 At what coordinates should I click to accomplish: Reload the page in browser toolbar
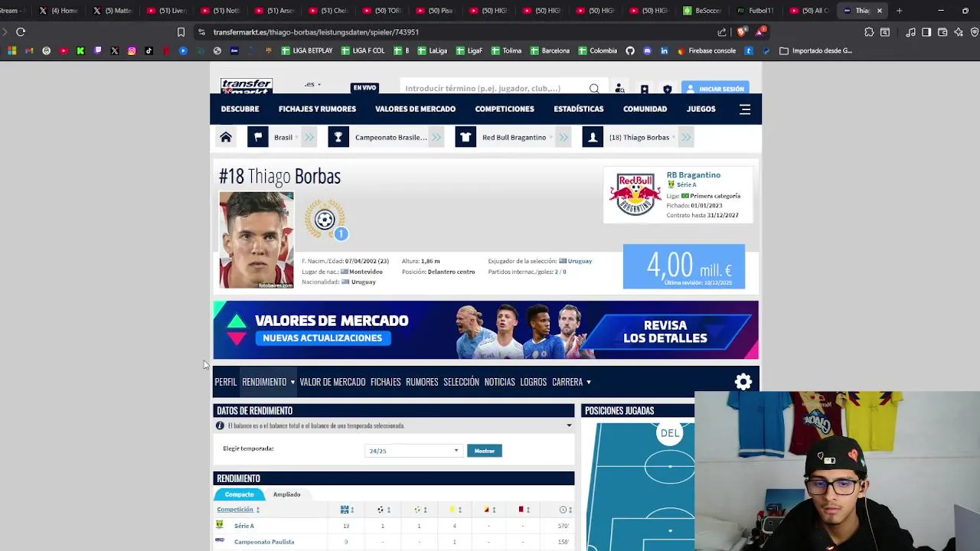point(21,32)
